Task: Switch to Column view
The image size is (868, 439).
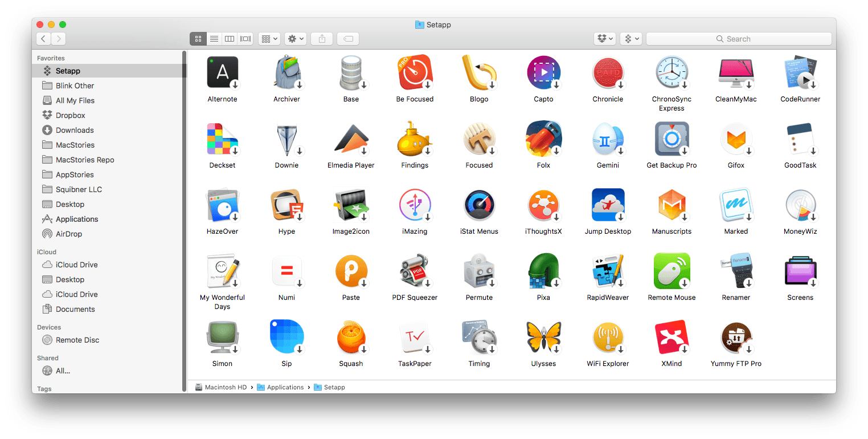Action: click(229, 38)
